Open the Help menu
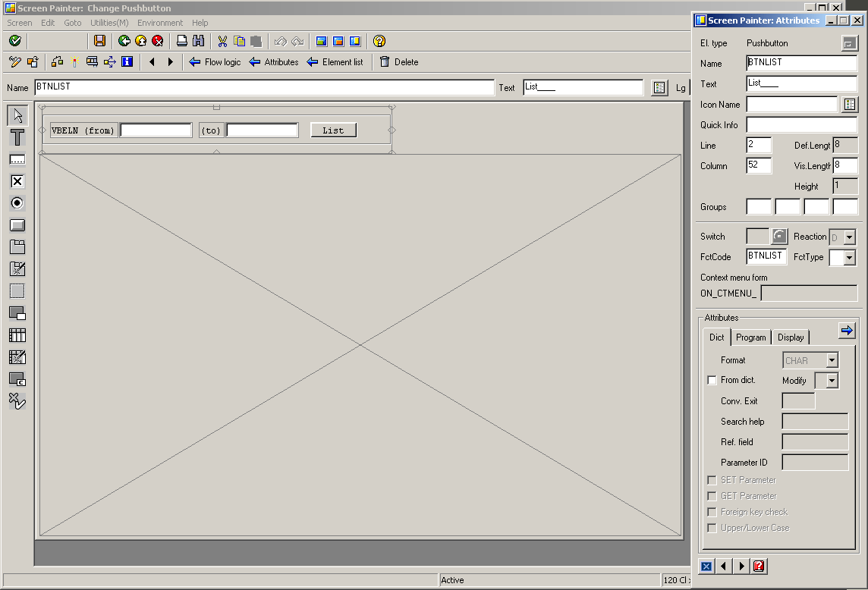Screen dimensions: 868x590 click(200, 23)
